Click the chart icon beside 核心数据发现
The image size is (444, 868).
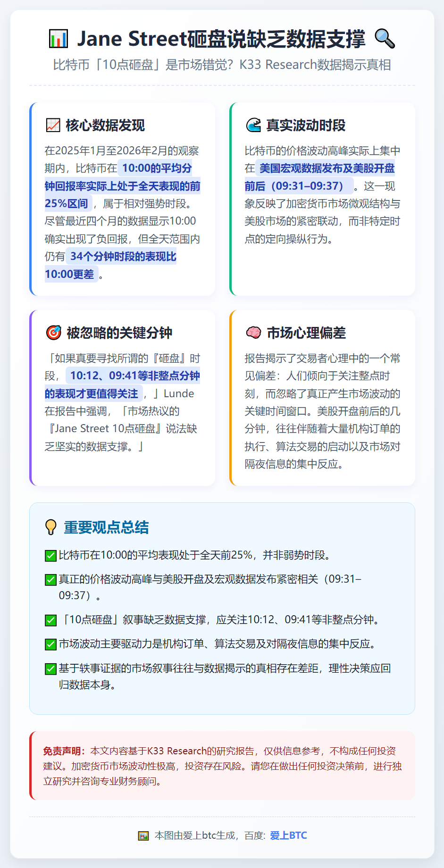click(53, 125)
